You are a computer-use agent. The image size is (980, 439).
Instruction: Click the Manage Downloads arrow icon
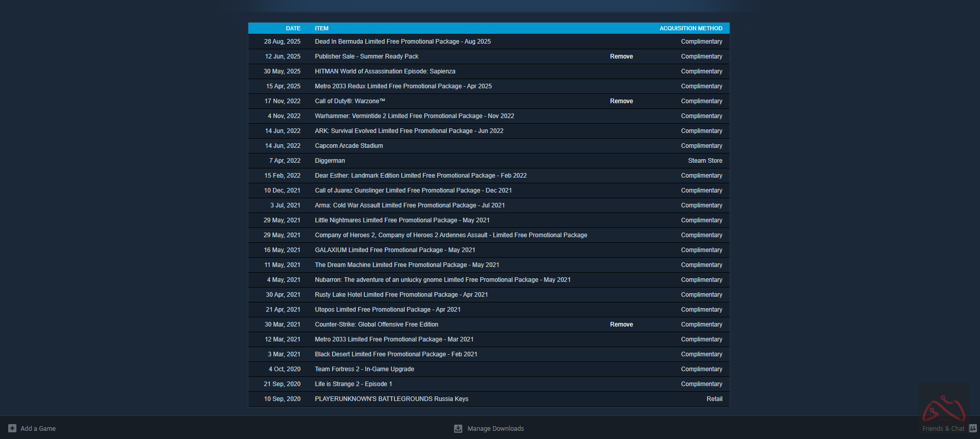coord(458,429)
